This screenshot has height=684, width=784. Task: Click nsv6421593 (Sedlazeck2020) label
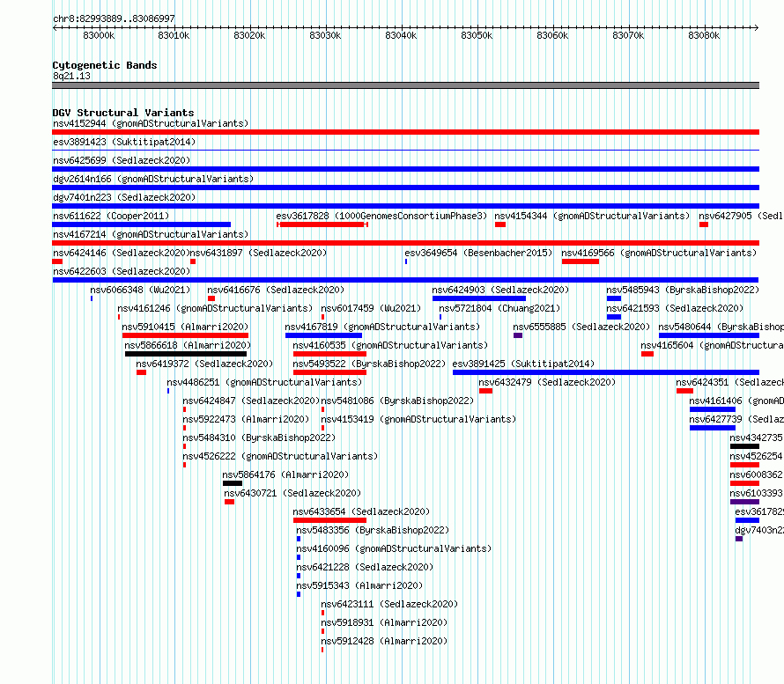(675, 308)
